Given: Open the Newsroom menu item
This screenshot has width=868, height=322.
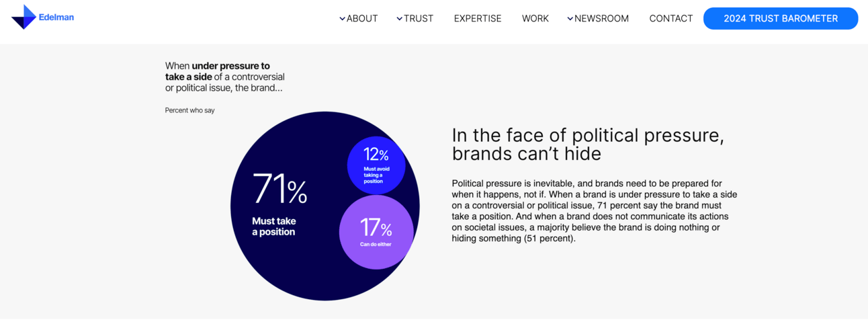Looking at the screenshot, I should tap(602, 19).
